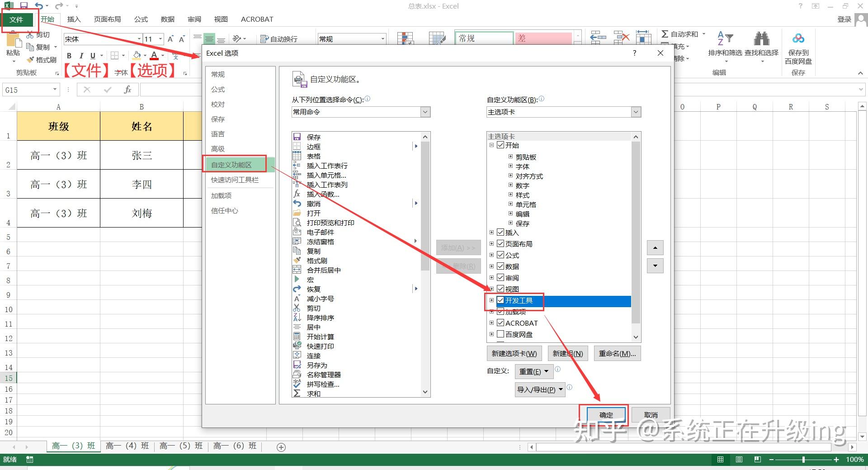Click the Save icon in Quick Access Toolbar
Image resolution: width=868 pixels, height=470 pixels.
pos(23,6)
